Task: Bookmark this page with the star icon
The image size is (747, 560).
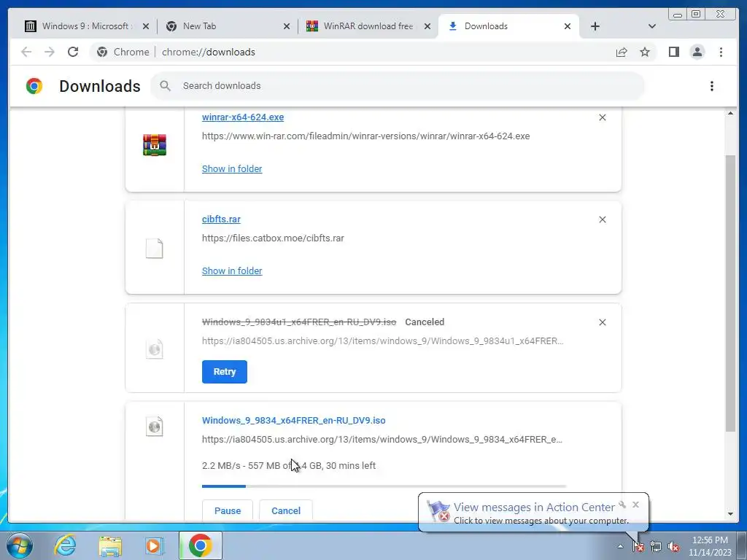Action: pyautogui.click(x=645, y=52)
